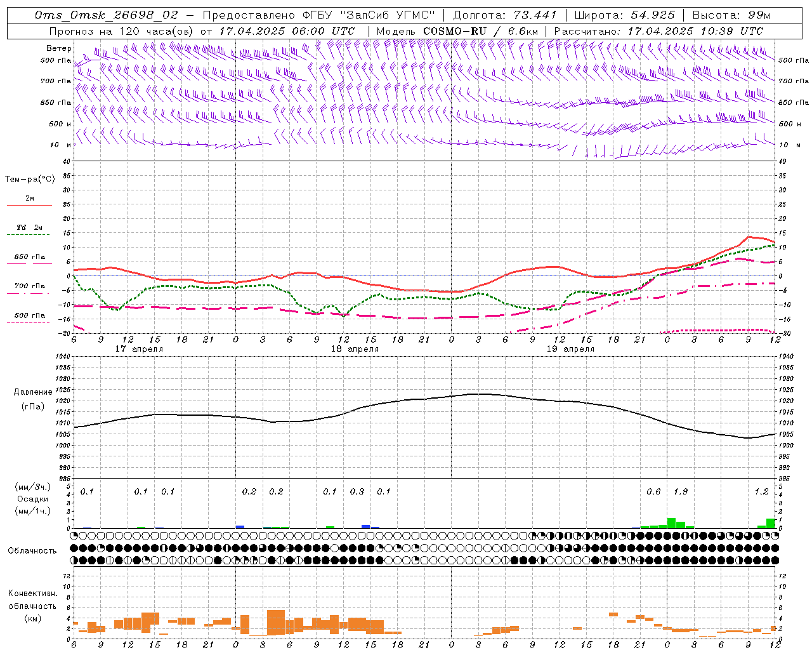
Task: Click the 500 гПа temperature legend label
Action: (30, 315)
